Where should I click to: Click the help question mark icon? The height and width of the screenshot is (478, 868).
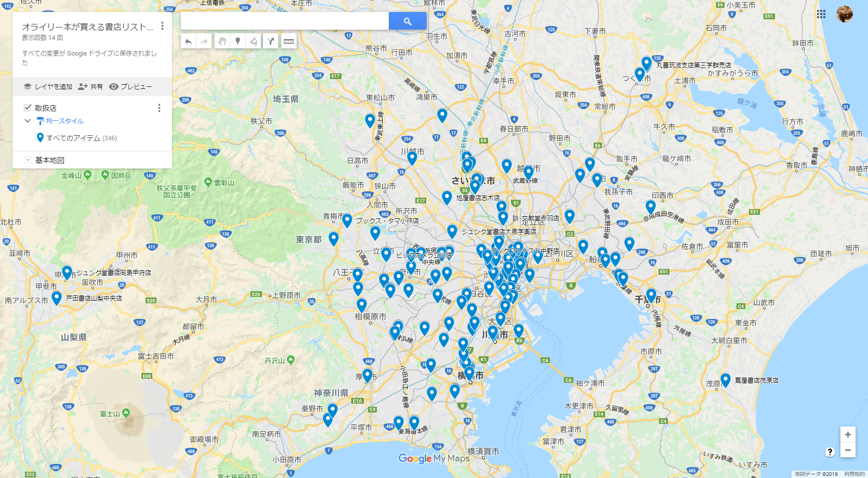[831, 452]
